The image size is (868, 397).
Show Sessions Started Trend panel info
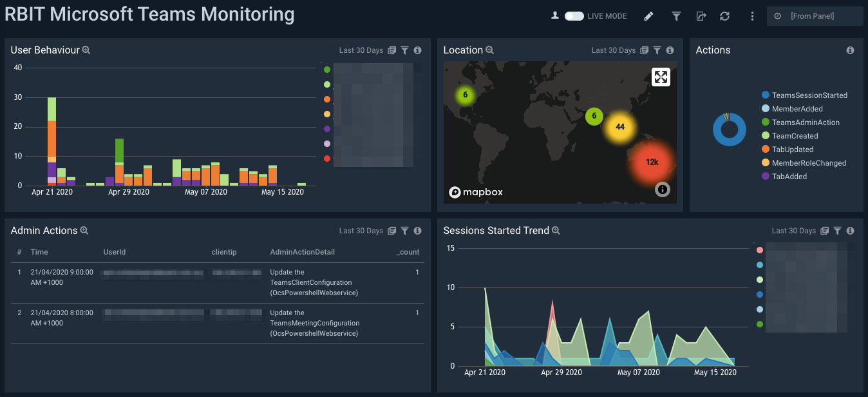click(x=850, y=231)
